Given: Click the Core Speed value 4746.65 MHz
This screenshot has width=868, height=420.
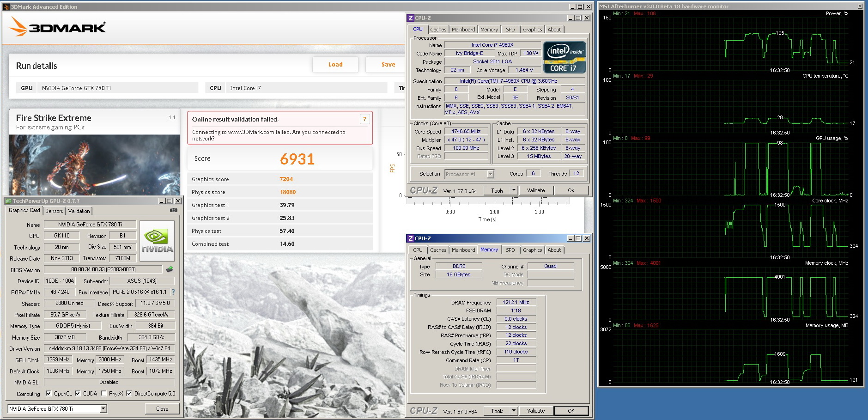Looking at the screenshot, I should (x=466, y=132).
